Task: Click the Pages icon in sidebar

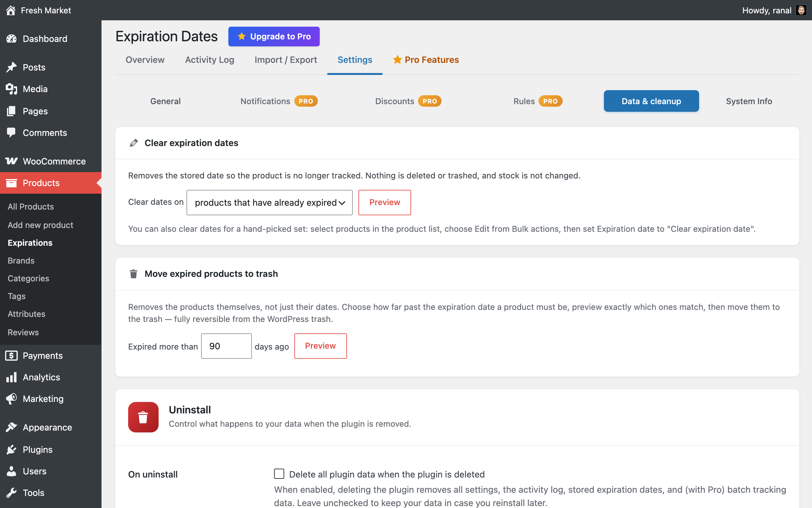Action: click(x=11, y=111)
